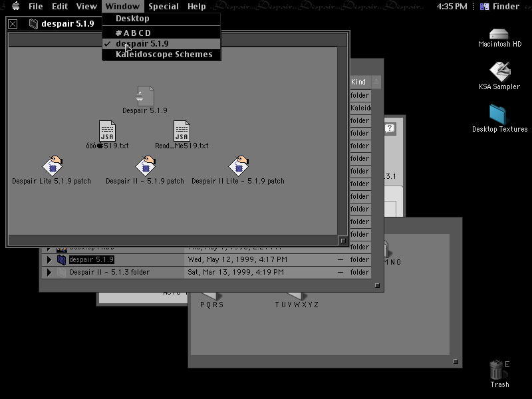Screen dimensions: 532x399
Task: Choose # A B C D from Window menu
Action: pos(162,33)
